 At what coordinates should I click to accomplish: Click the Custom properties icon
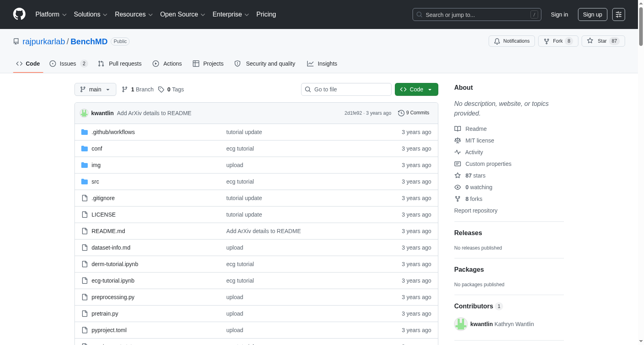pos(458,164)
